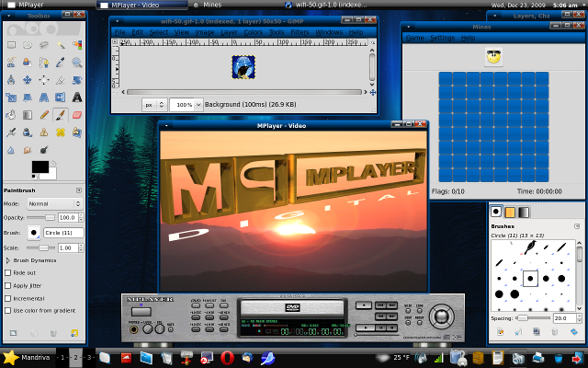Select the Scissors Select tool

coord(11,63)
